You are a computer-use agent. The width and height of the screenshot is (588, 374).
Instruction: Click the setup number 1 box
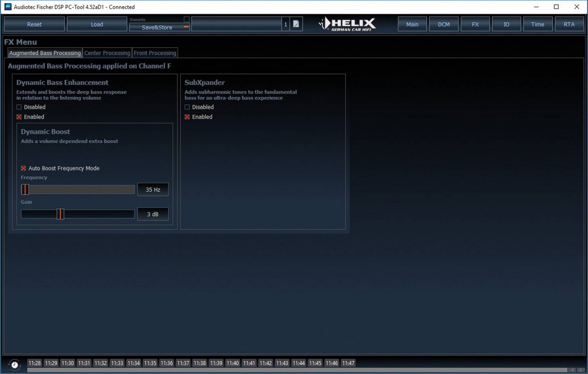285,24
